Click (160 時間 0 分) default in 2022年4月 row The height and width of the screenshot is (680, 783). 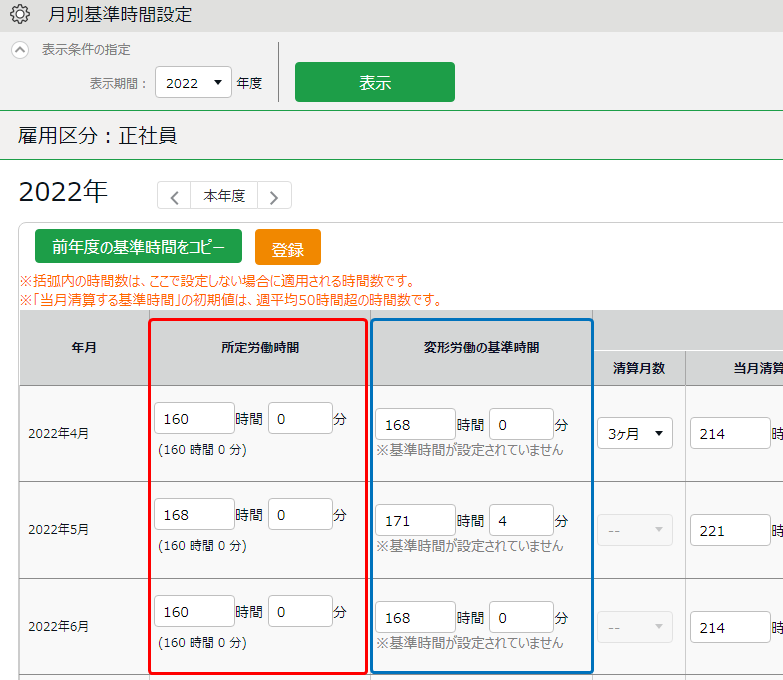coord(202,450)
